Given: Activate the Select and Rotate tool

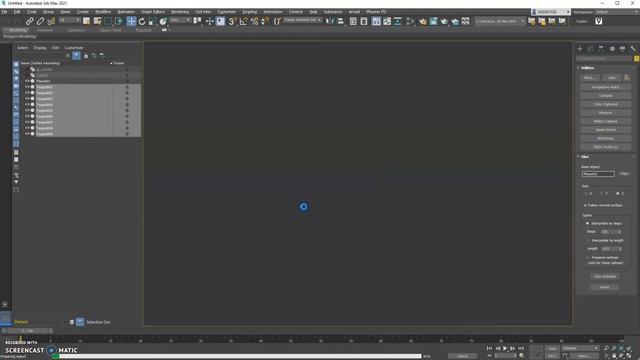Looking at the screenshot, I should click(x=142, y=21).
